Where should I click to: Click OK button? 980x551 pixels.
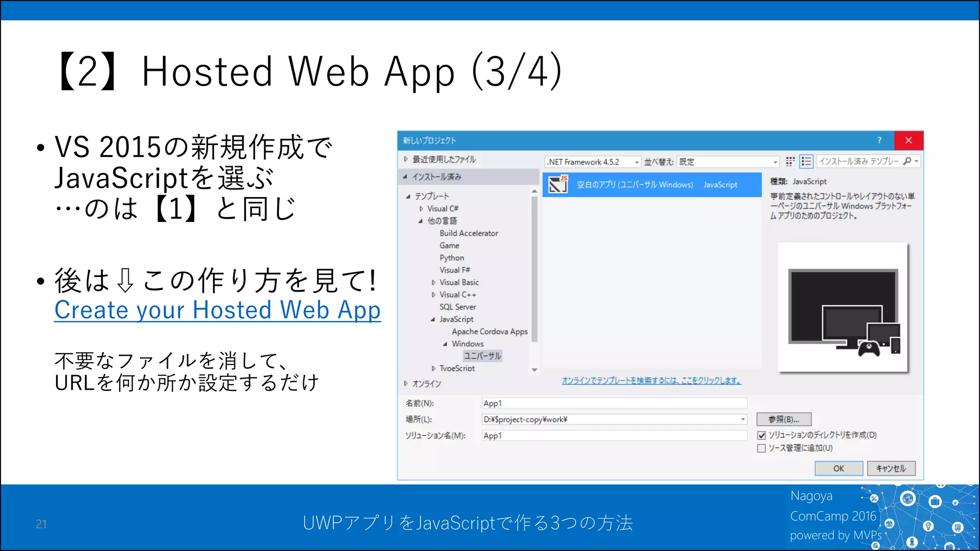coord(839,469)
